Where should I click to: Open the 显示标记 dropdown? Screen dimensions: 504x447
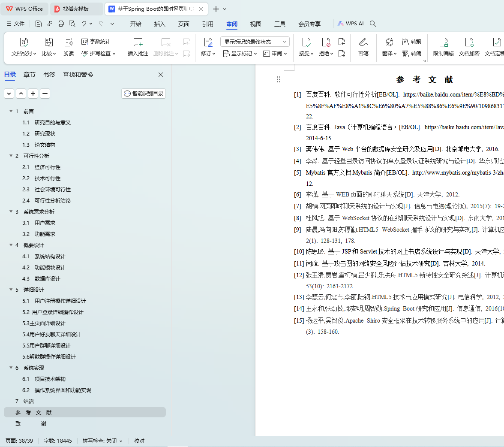[x=240, y=54]
